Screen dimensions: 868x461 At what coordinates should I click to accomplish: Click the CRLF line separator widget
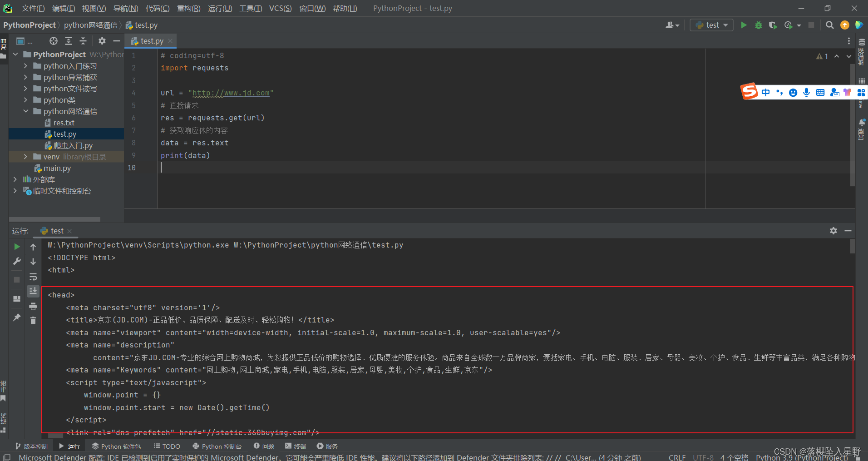pyautogui.click(x=677, y=457)
